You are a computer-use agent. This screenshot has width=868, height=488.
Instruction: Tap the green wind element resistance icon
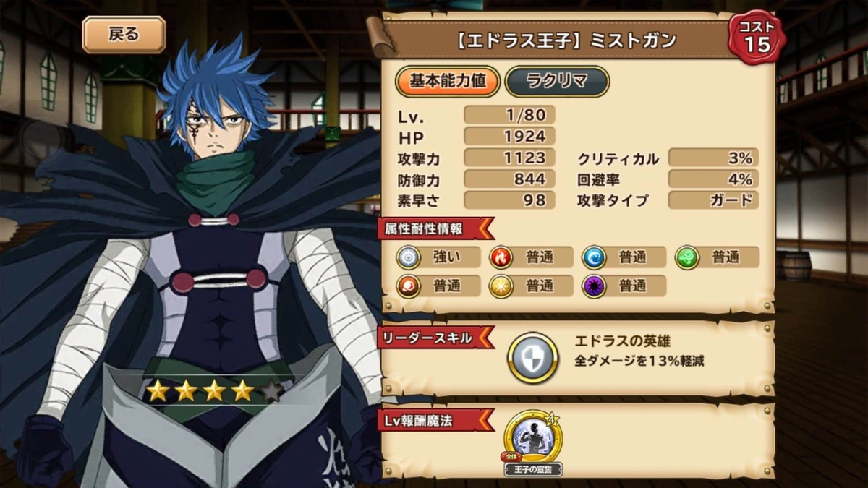(687, 257)
